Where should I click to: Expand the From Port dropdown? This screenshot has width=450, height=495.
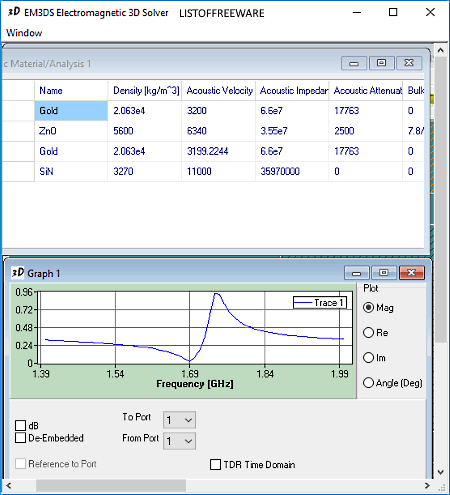(x=179, y=441)
